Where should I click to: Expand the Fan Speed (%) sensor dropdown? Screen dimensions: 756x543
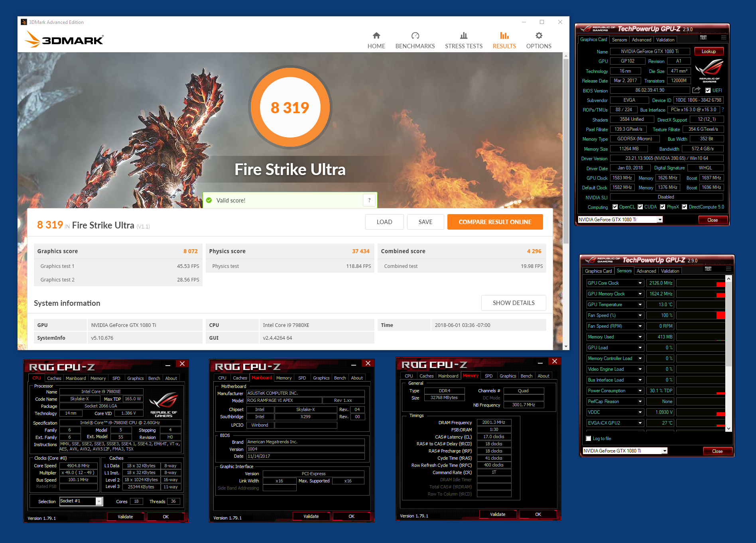[640, 315]
